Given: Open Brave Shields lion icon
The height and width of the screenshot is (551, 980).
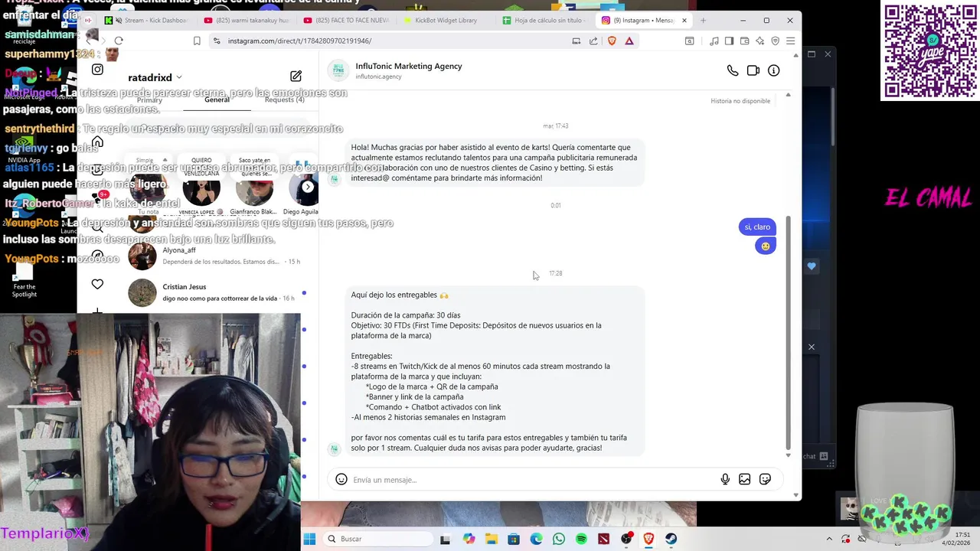Looking at the screenshot, I should click(612, 41).
